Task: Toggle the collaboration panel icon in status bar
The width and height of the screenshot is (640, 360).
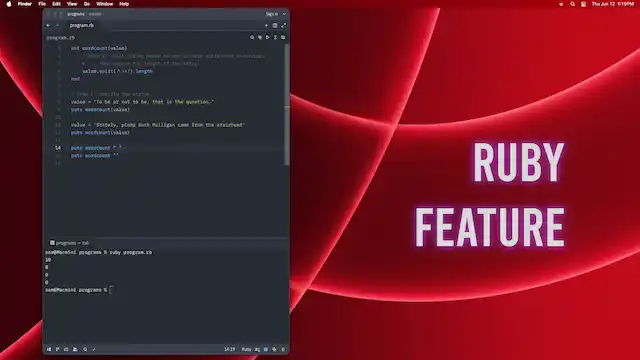Action: (75, 349)
